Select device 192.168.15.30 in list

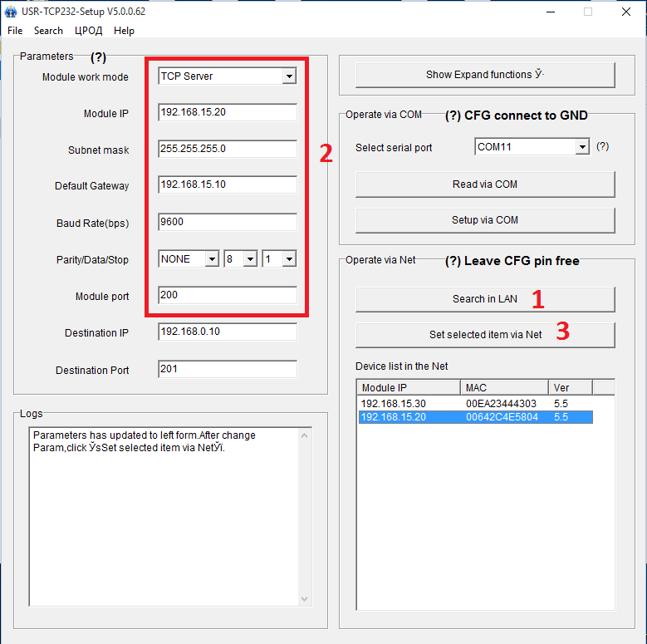pyautogui.click(x=394, y=404)
